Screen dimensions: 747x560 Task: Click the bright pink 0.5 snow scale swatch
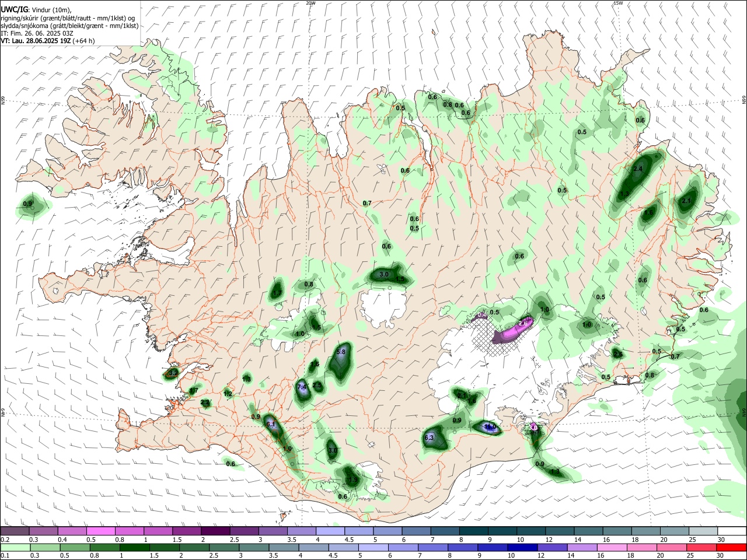[x=101, y=531]
